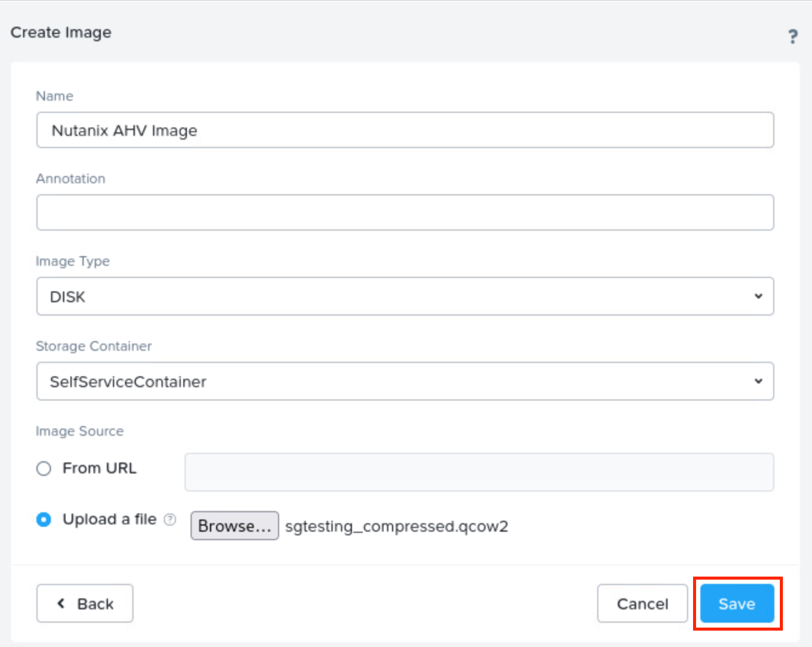Screen dimensions: 812x647
Task: Click the Name field containing Nutanix AHV Image
Action: 405,130
